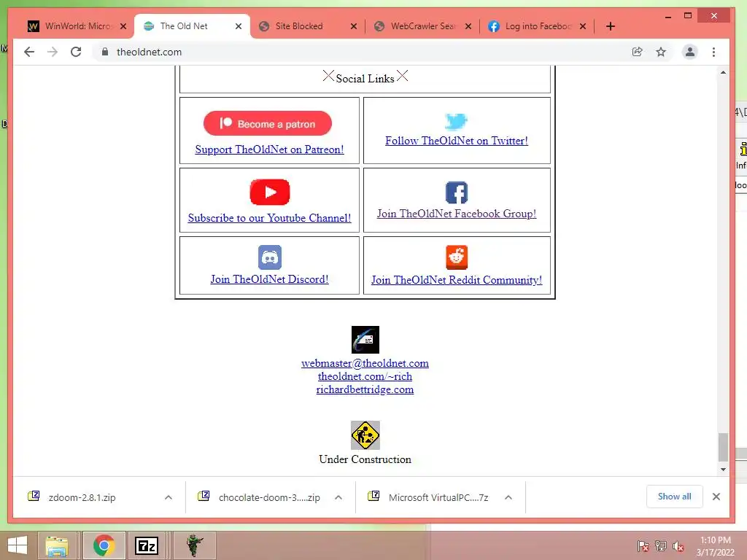Image resolution: width=747 pixels, height=560 pixels.
Task: Expand options for zdoom-2.8.1.zip download
Action: click(169, 497)
